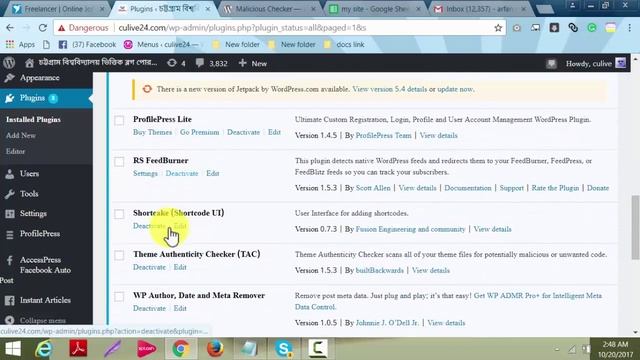The width and height of the screenshot is (640, 360).
Task: View details of Theme Authenticity Checker
Action: 431,271
